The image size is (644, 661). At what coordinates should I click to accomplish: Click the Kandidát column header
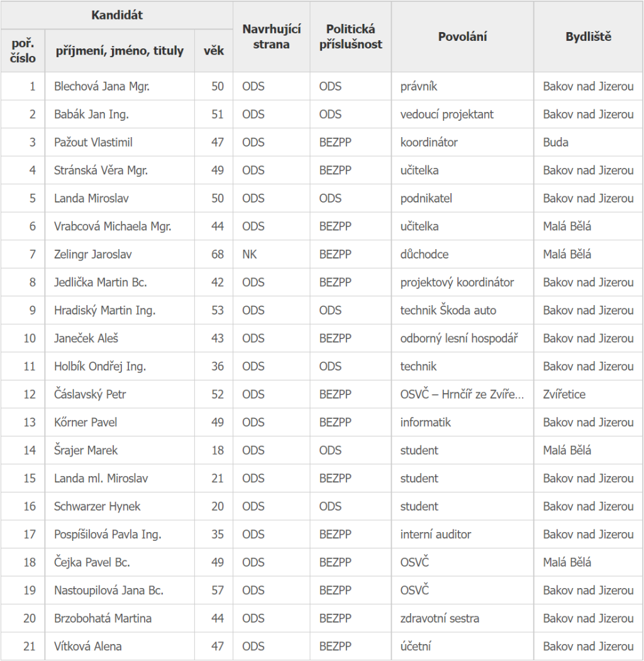(x=117, y=15)
